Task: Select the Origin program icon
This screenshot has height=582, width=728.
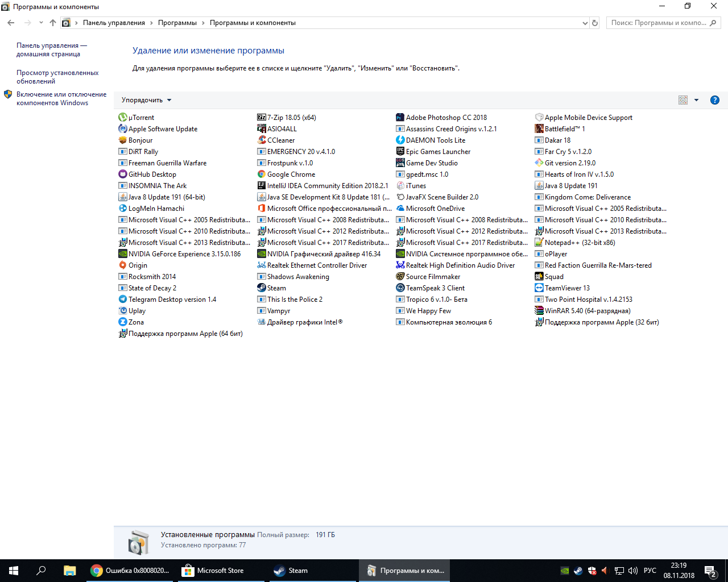Action: (x=122, y=265)
